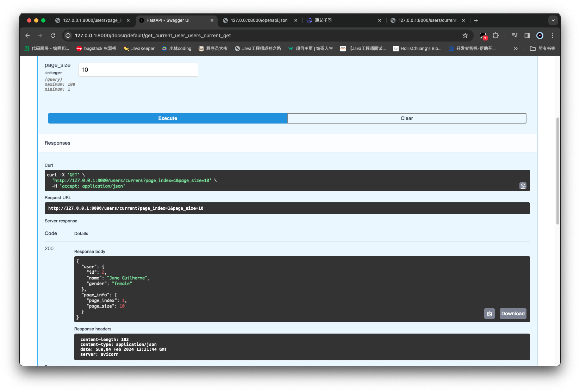Click the browser forward arrow
The height and width of the screenshot is (392, 580).
(40, 36)
